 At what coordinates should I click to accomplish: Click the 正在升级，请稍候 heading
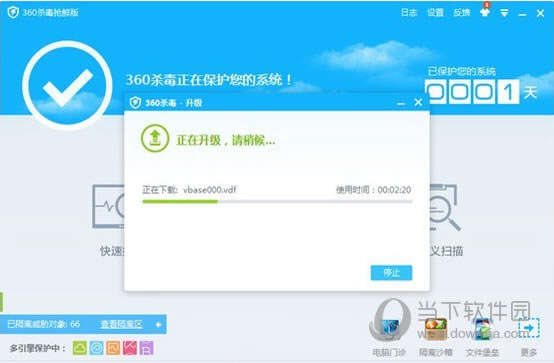coord(225,140)
